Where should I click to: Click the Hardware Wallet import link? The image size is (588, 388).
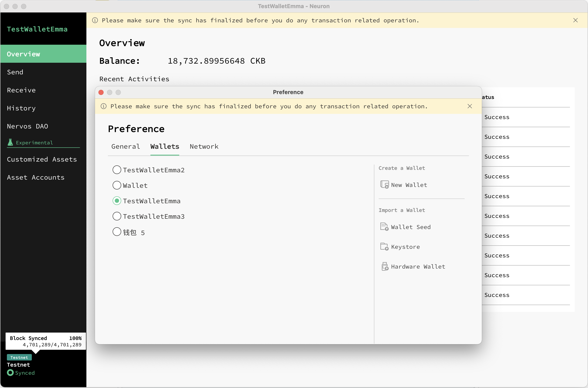point(418,267)
